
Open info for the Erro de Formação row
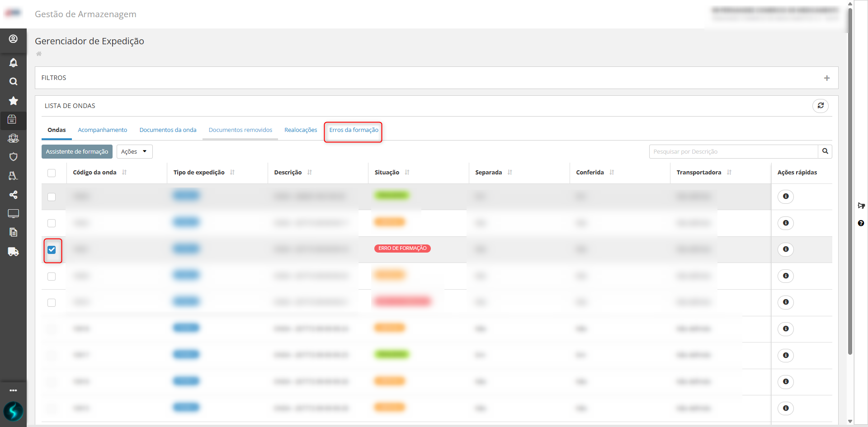pyautogui.click(x=786, y=249)
